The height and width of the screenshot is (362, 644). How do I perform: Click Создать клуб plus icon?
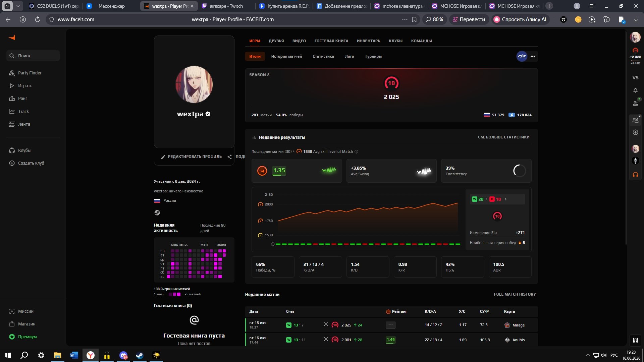click(12, 163)
